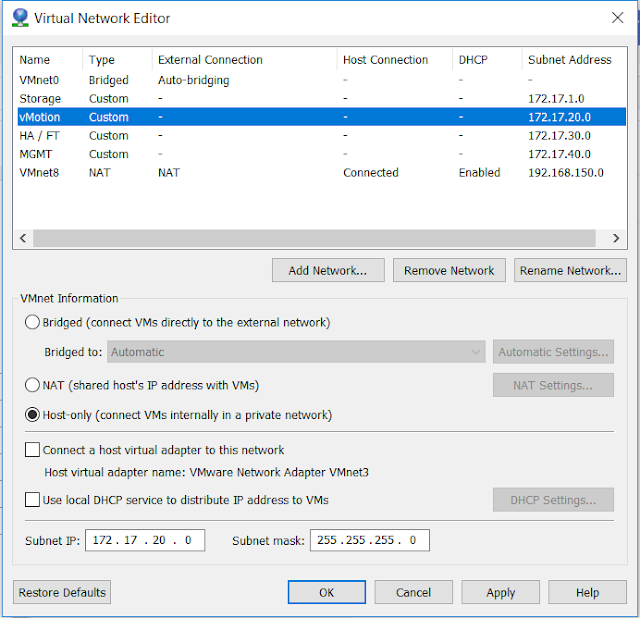Image resolution: width=640 pixels, height=618 pixels.
Task: Sort by the Type column header
Action: [118, 60]
